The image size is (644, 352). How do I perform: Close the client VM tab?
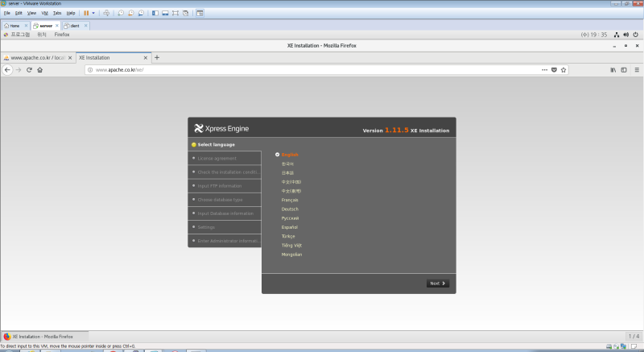[86, 26]
